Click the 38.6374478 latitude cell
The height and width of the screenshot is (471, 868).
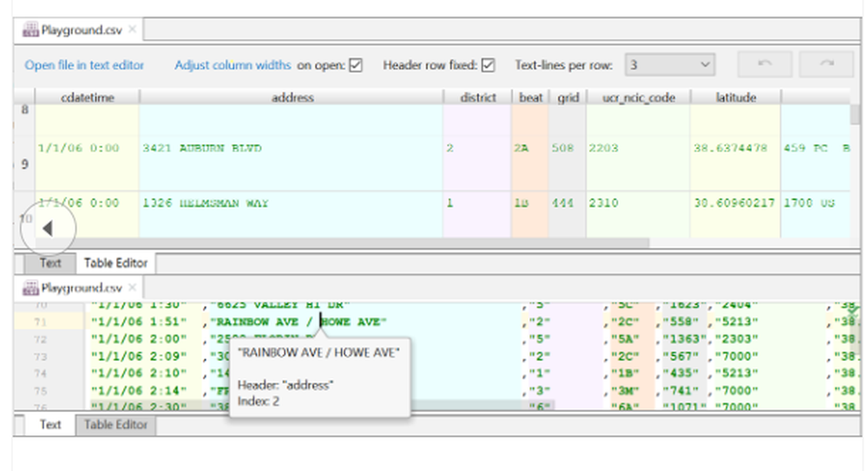point(736,164)
